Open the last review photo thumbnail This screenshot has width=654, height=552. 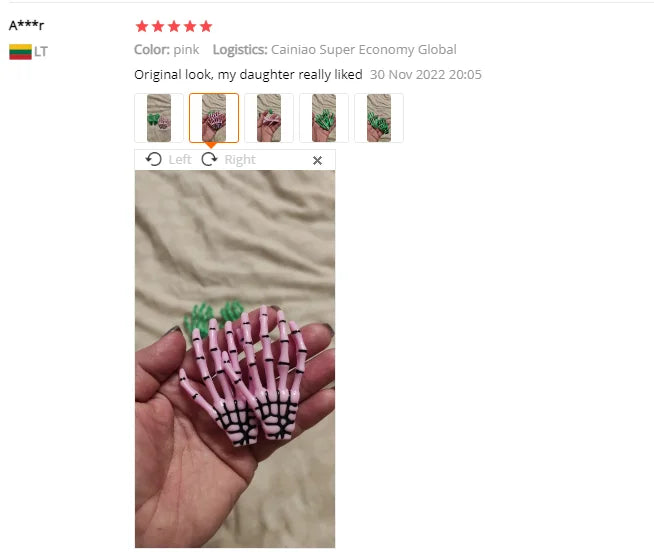(x=379, y=118)
